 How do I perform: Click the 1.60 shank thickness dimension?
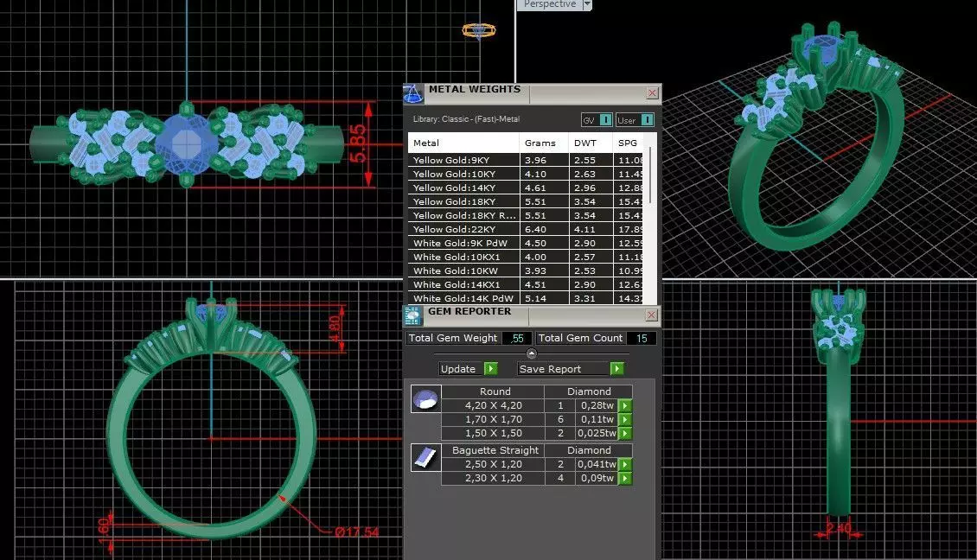[x=104, y=530]
